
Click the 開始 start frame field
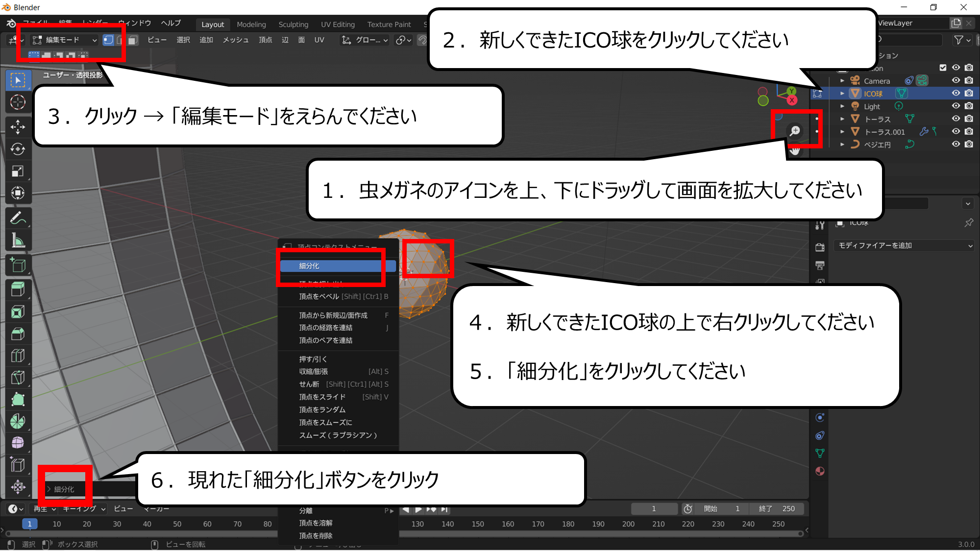coord(722,509)
